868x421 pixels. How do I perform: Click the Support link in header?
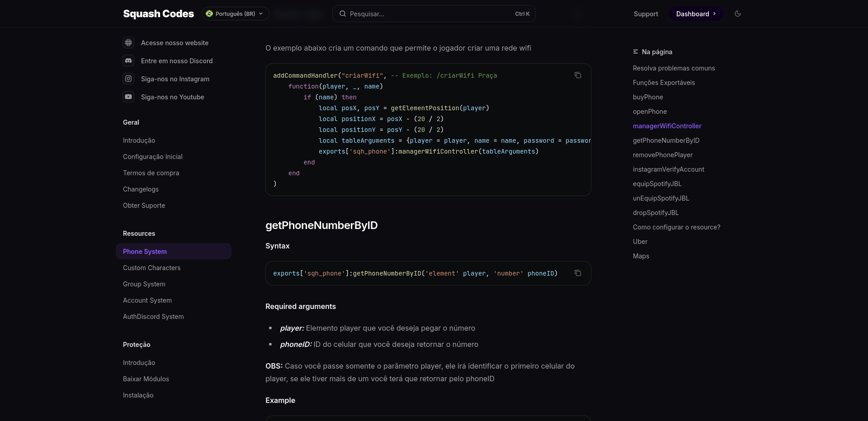(646, 14)
